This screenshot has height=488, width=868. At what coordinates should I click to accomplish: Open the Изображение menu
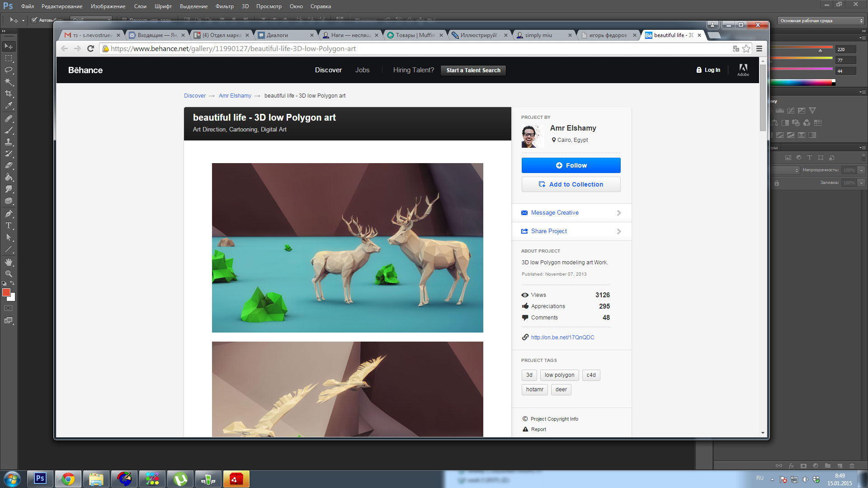(x=108, y=6)
